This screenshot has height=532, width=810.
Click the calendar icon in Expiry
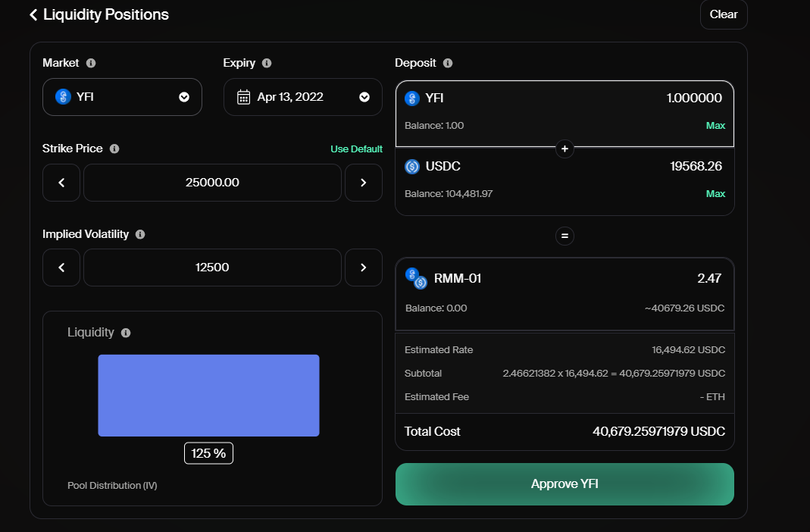243,97
